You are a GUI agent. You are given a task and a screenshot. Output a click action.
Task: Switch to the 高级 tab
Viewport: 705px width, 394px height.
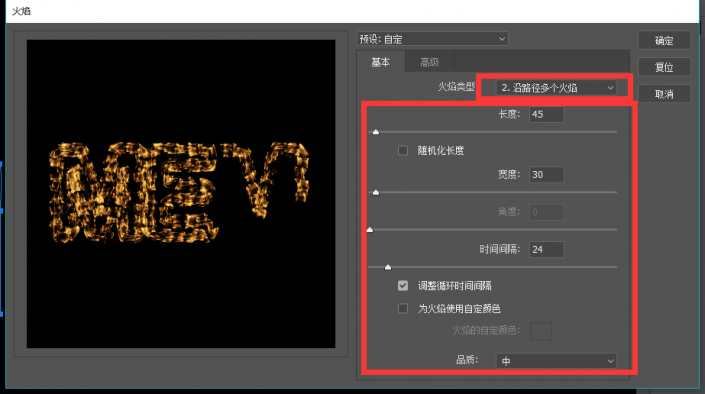point(429,62)
